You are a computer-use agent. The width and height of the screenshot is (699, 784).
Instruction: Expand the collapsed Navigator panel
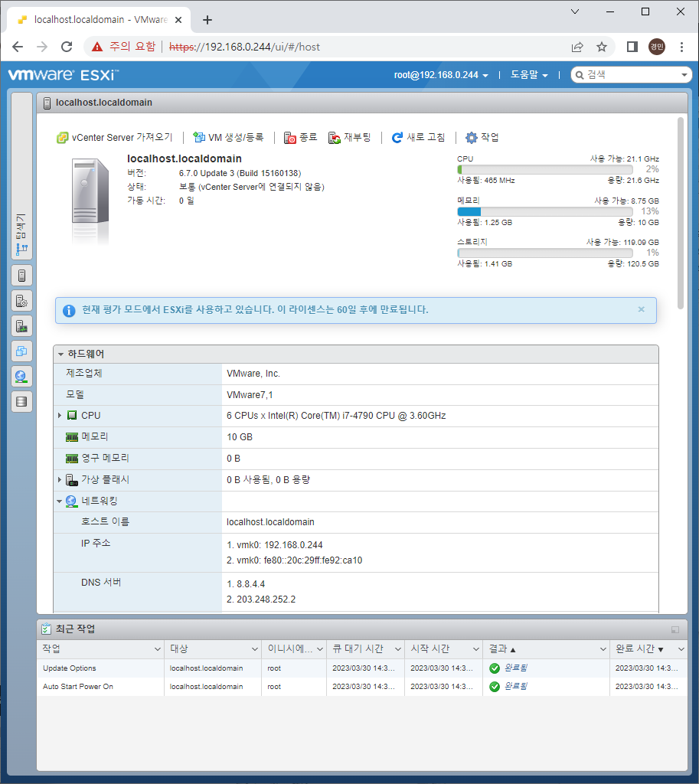pos(21,176)
